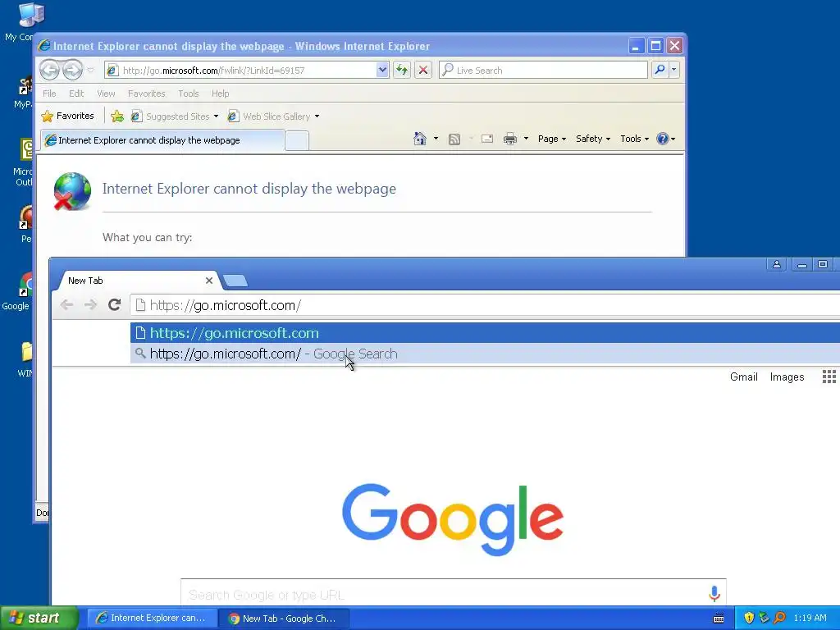Click the security shield tray icon
This screenshot has height=630, width=840.
[x=749, y=619]
